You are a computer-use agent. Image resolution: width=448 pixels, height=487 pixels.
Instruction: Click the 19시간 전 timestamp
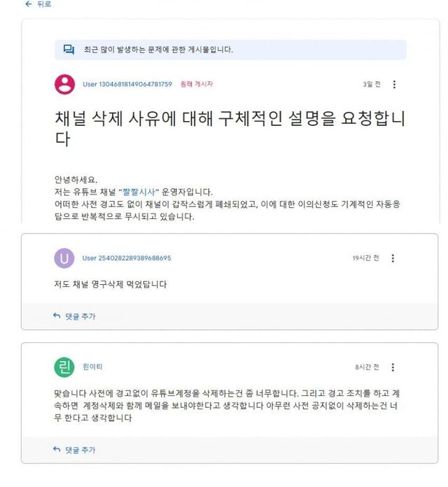[365, 258]
